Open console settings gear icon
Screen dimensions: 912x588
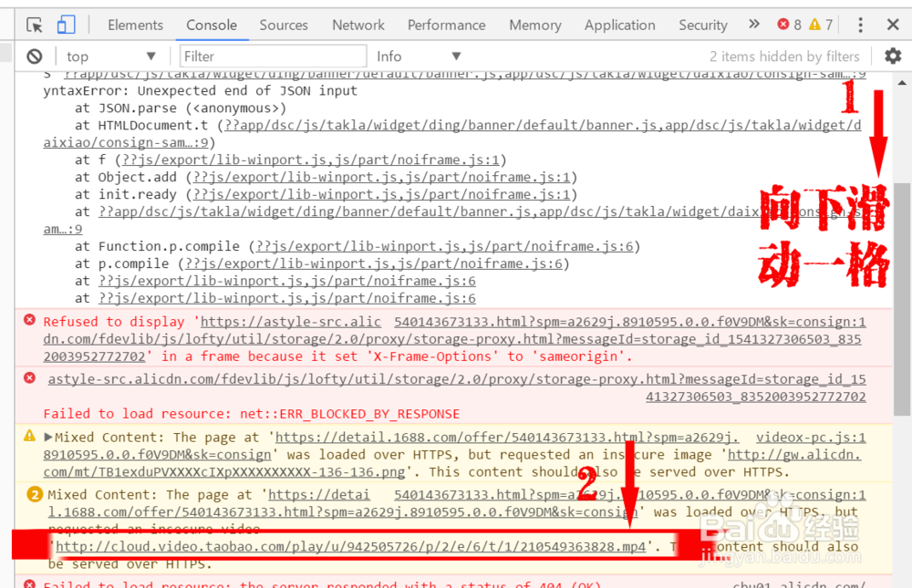click(x=893, y=56)
